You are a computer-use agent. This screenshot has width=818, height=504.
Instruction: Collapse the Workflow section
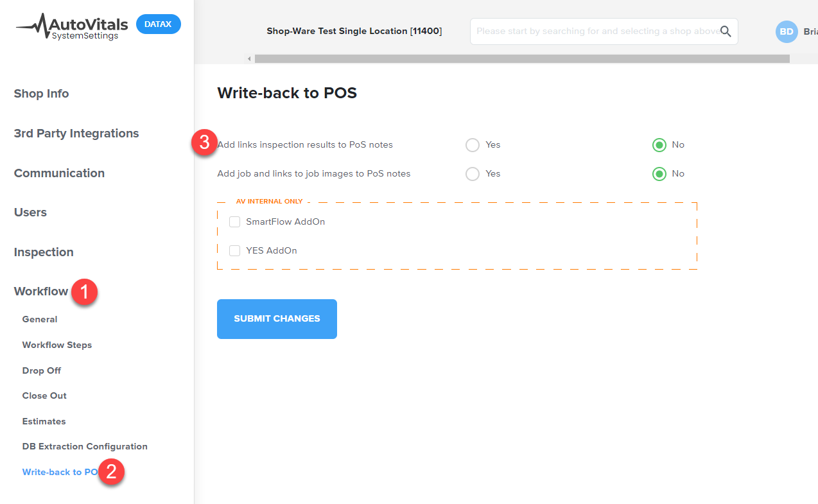click(x=41, y=291)
